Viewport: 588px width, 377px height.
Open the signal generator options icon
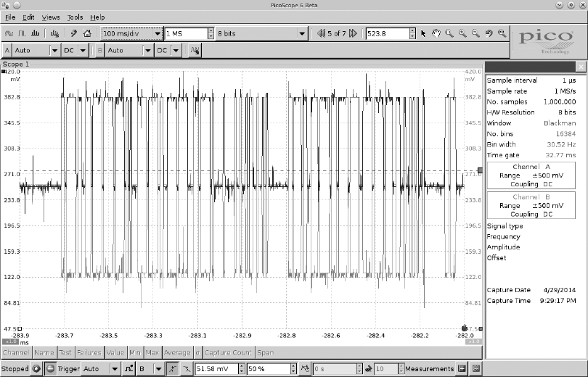click(54, 33)
